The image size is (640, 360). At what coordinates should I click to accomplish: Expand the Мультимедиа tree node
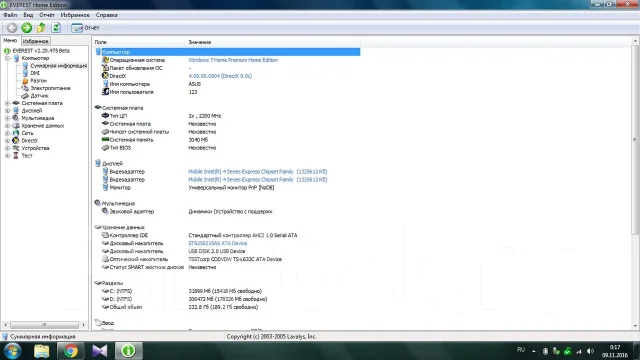[7, 118]
